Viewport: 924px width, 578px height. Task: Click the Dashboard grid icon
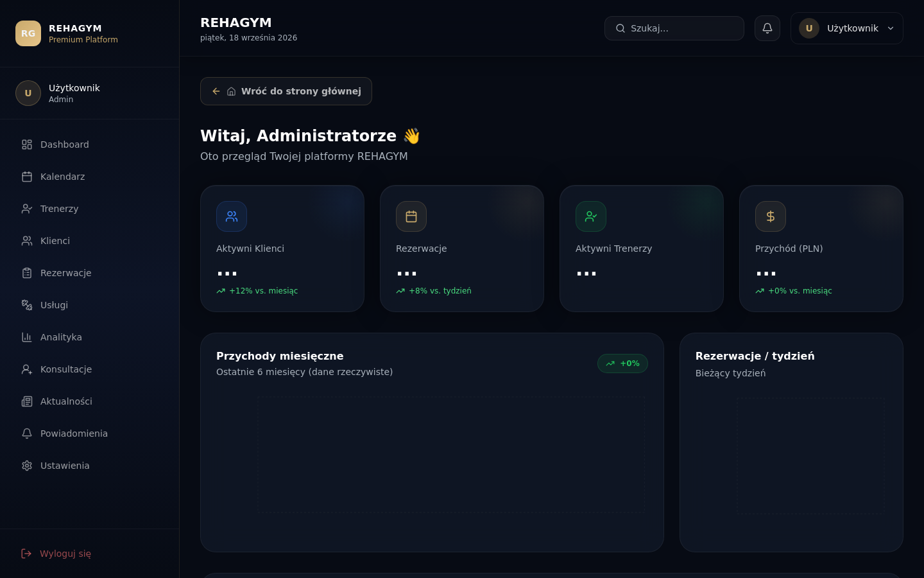27,144
